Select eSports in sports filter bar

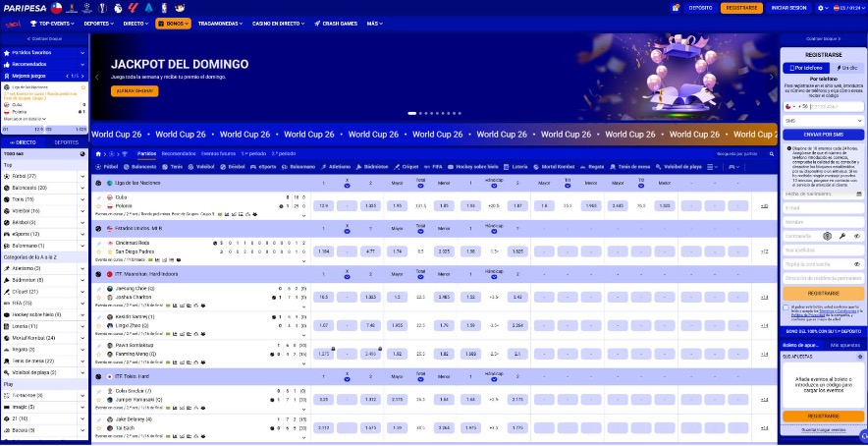[263, 166]
